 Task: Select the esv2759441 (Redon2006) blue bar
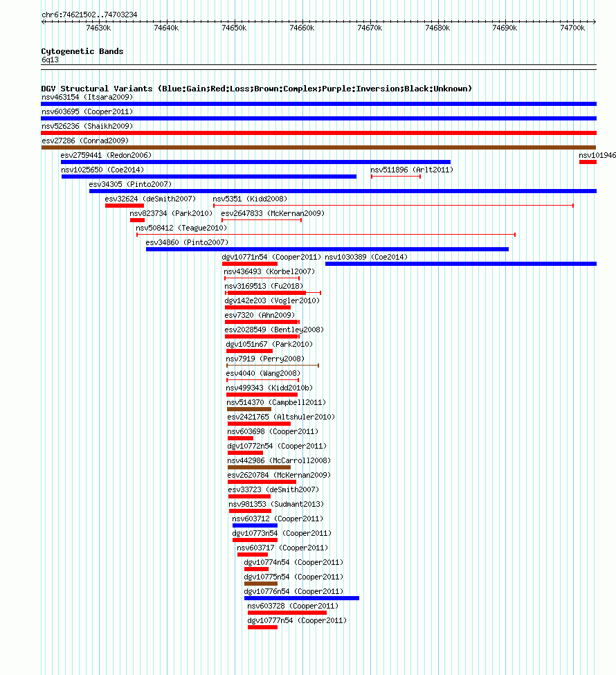[x=255, y=162]
